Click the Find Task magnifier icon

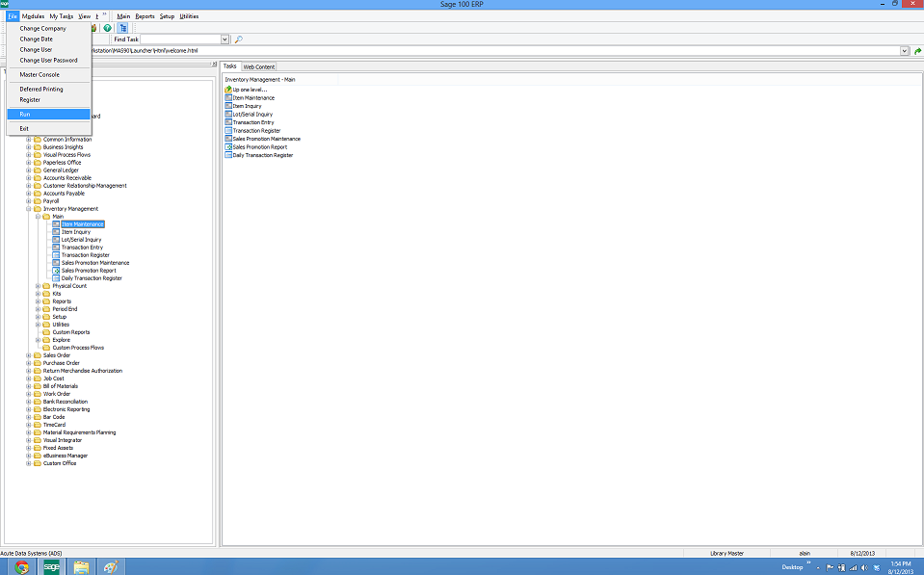(x=239, y=39)
